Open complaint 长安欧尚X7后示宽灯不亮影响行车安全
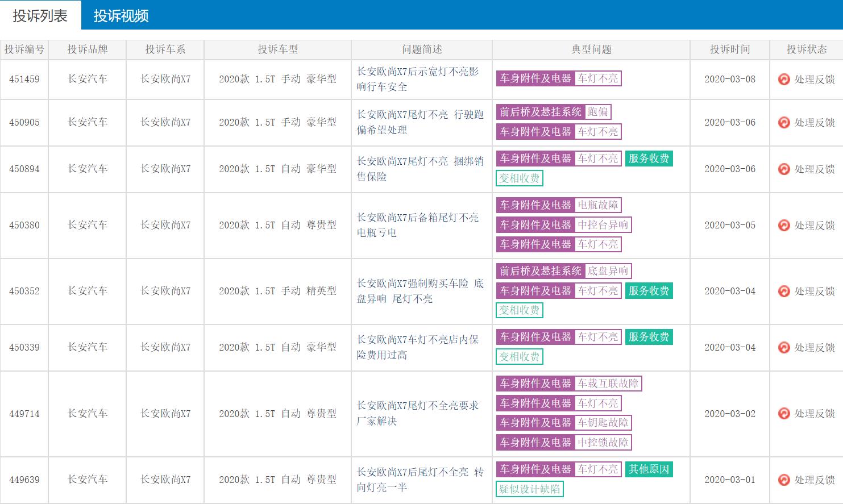The height and width of the screenshot is (504, 843). click(x=418, y=79)
